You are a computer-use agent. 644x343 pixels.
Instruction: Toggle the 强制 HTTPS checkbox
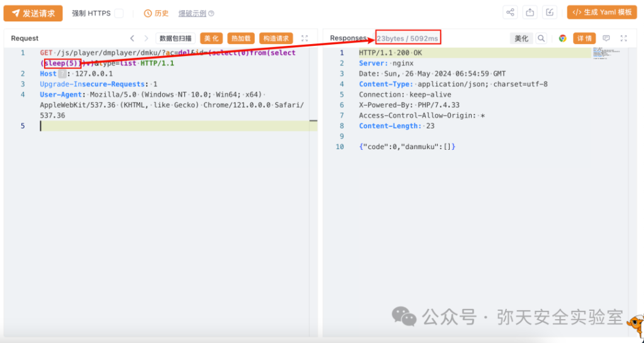coord(119,13)
